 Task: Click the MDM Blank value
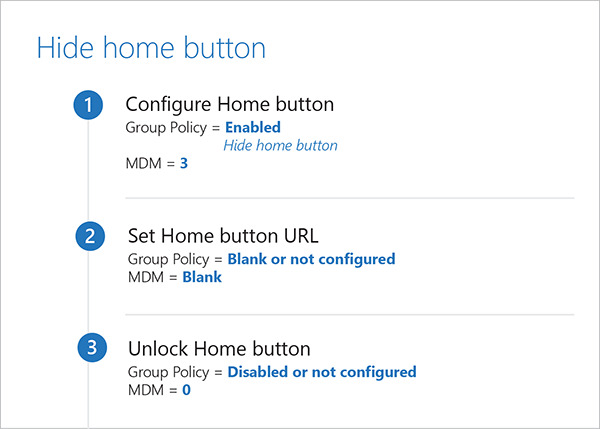coord(201,277)
